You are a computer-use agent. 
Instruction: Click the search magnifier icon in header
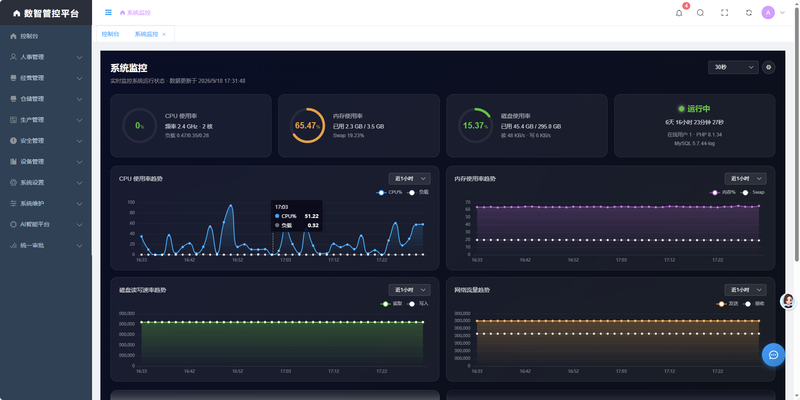click(701, 13)
